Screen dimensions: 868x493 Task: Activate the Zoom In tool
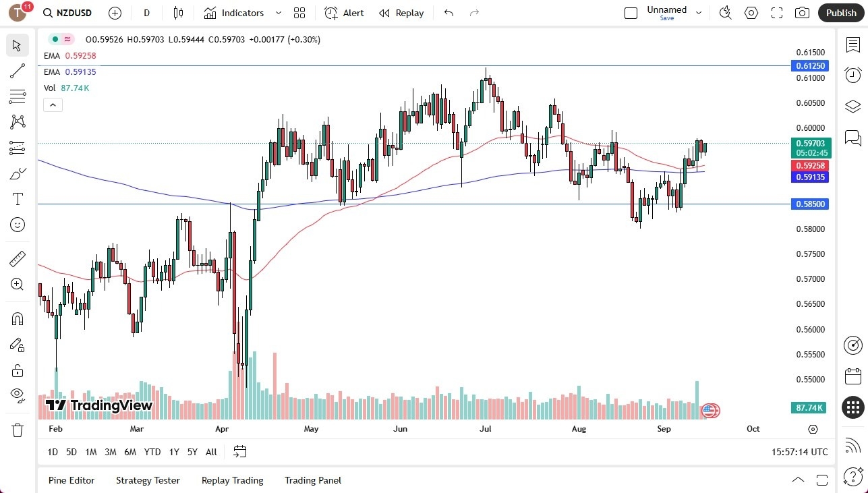click(17, 284)
